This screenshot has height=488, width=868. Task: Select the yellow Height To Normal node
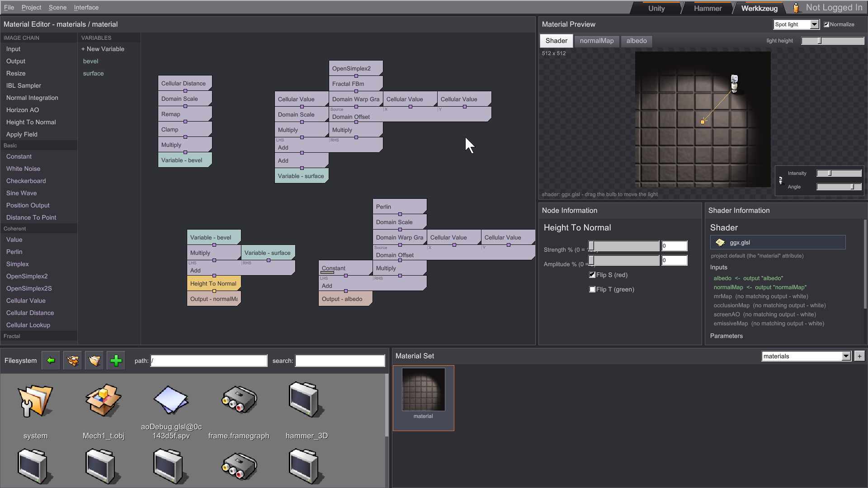point(213,283)
